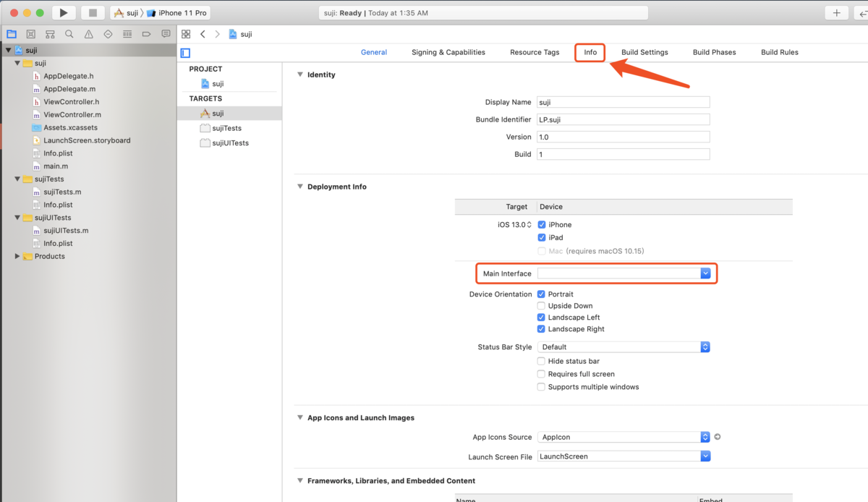Viewport: 868px width, 502px height.
Task: Collapse the suji project root in navigator
Action: [8, 51]
